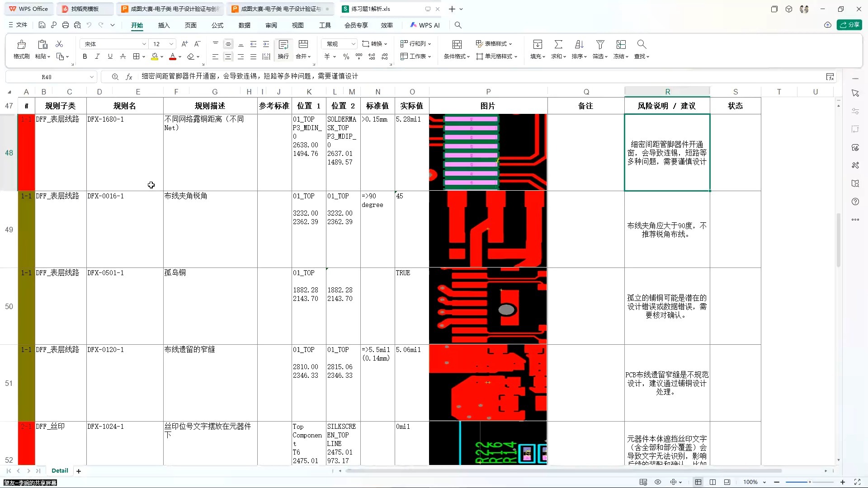Open the 常规 number format dropdown
Screen dimensions: 868x488
pos(354,44)
